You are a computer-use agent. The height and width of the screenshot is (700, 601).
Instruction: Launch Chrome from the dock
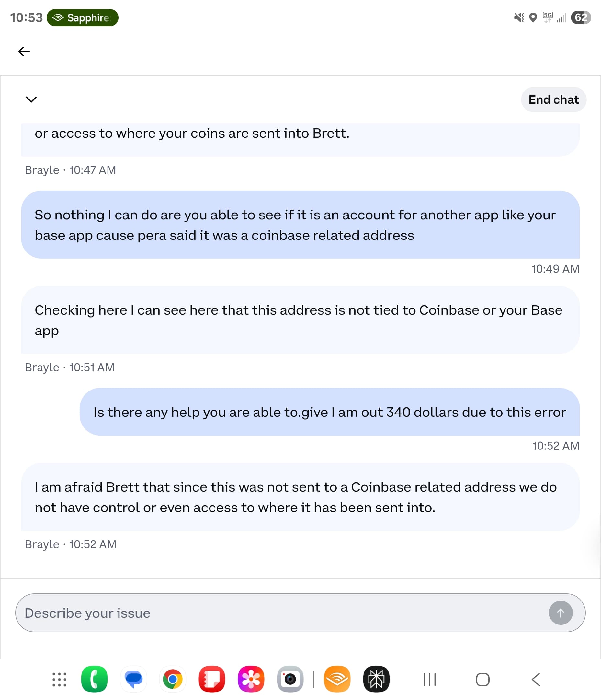click(173, 679)
